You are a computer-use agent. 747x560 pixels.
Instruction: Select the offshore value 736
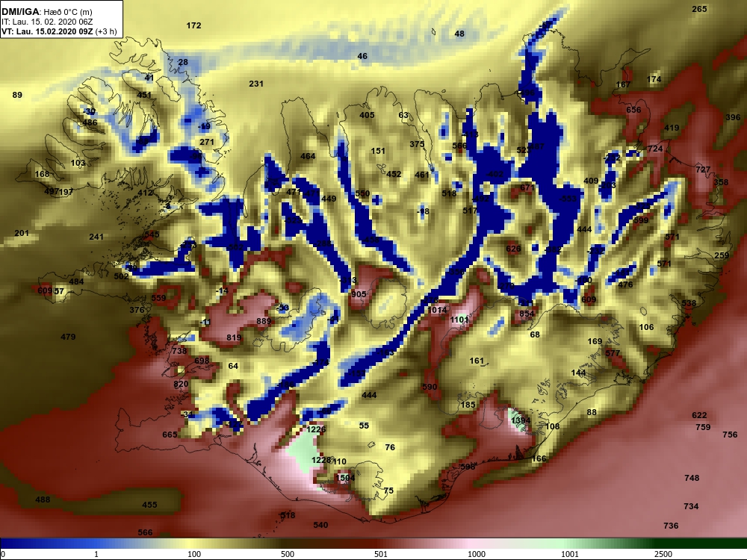(671, 526)
